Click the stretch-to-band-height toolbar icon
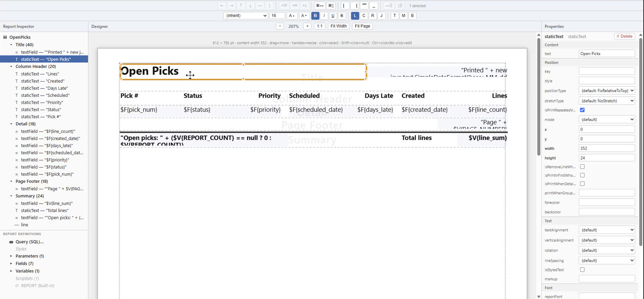644x299 pixels. pyautogui.click(x=331, y=6)
